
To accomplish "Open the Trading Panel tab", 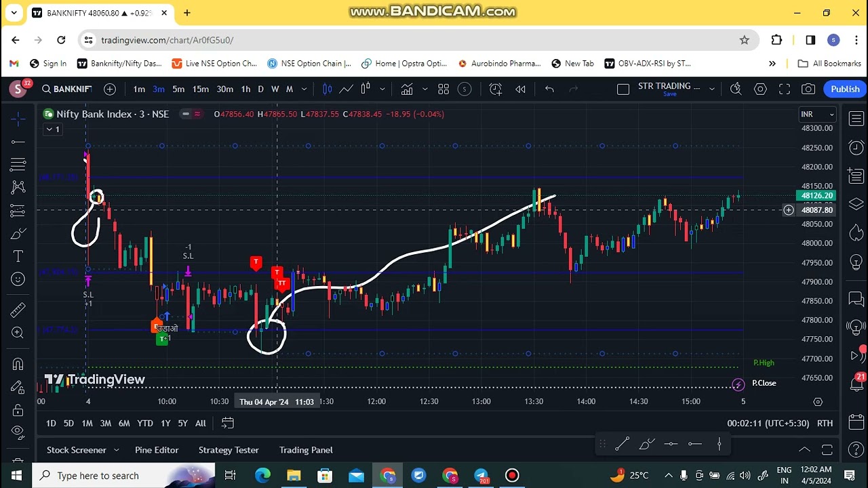I will (306, 450).
